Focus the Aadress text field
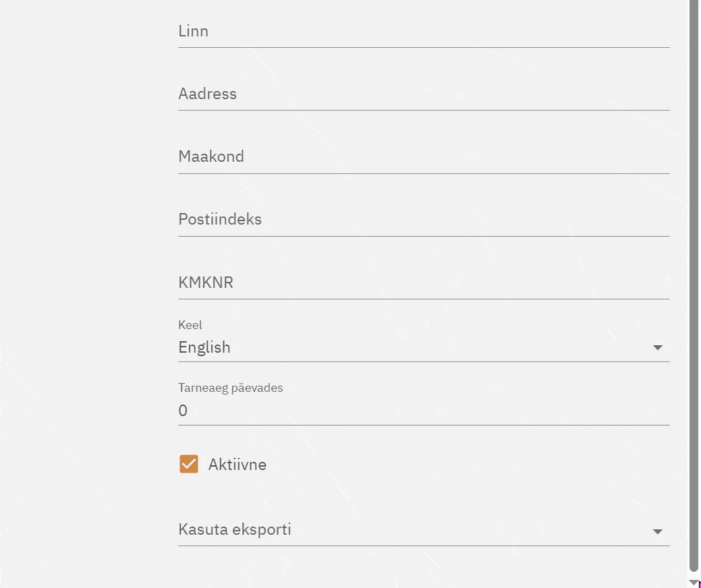 [424, 94]
